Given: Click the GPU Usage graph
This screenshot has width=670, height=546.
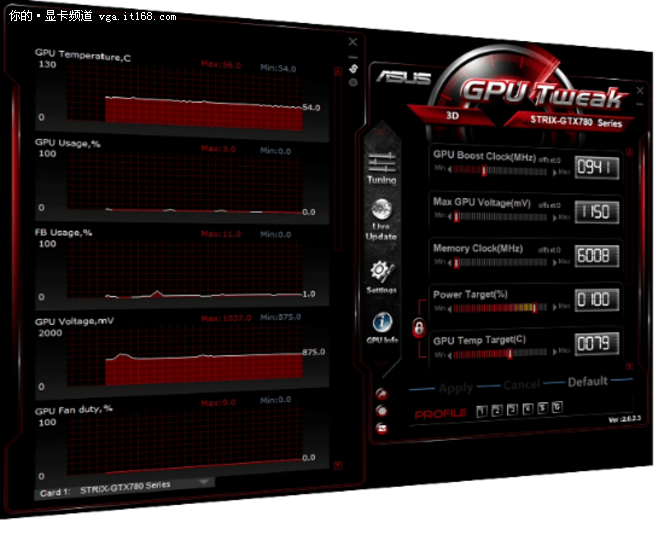Looking at the screenshot, I should click(x=185, y=182).
